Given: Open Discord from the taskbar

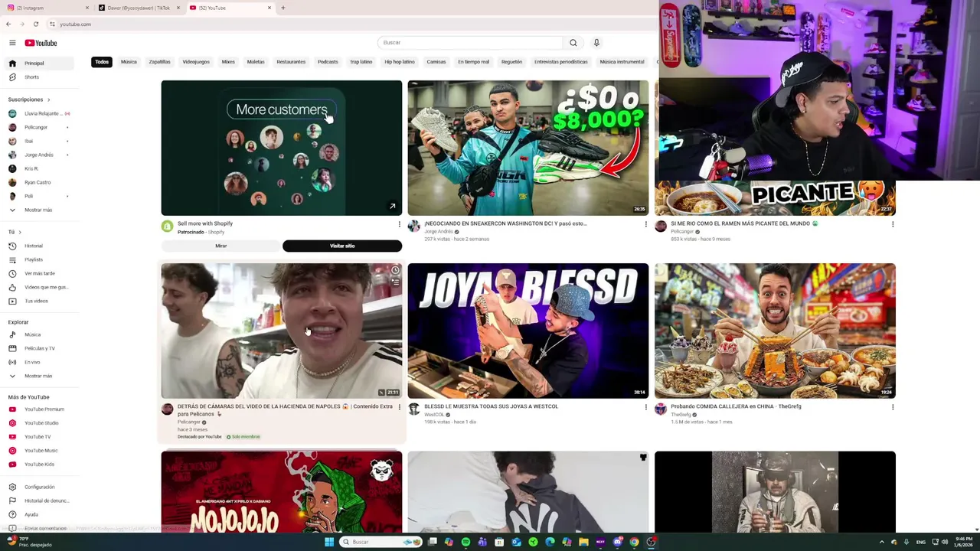Looking at the screenshot, I should 617,542.
